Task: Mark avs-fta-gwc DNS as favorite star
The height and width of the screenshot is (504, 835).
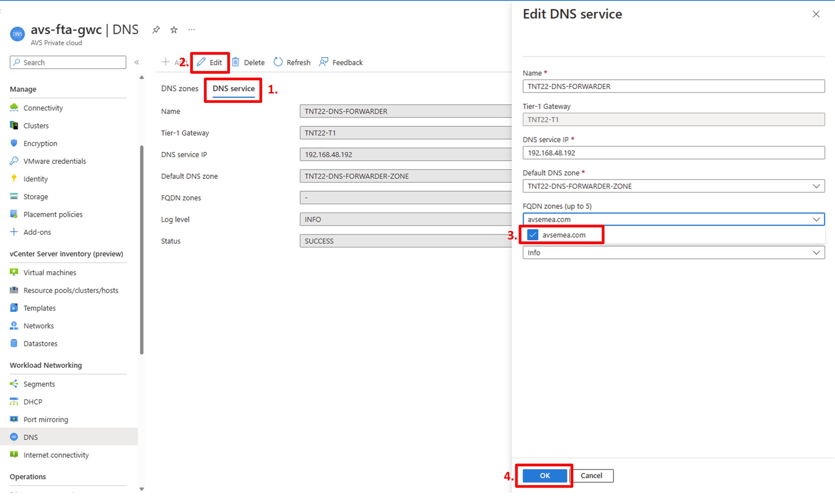Action: click(173, 29)
